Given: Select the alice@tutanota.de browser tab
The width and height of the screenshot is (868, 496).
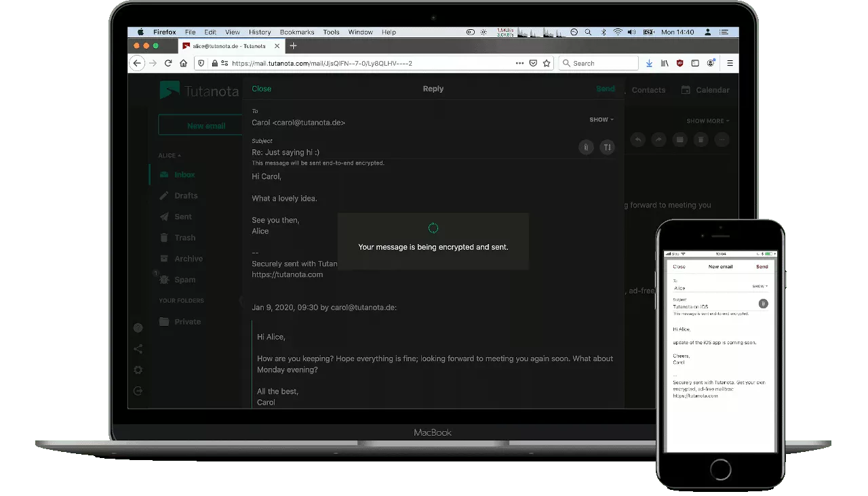Looking at the screenshot, I should coord(231,45).
